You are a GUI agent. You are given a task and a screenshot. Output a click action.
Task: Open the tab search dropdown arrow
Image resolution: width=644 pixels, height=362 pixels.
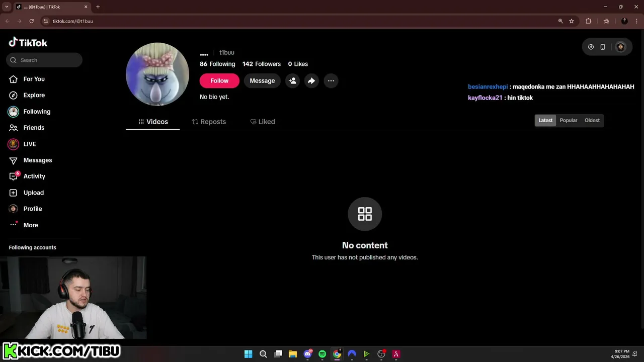pos(7,7)
